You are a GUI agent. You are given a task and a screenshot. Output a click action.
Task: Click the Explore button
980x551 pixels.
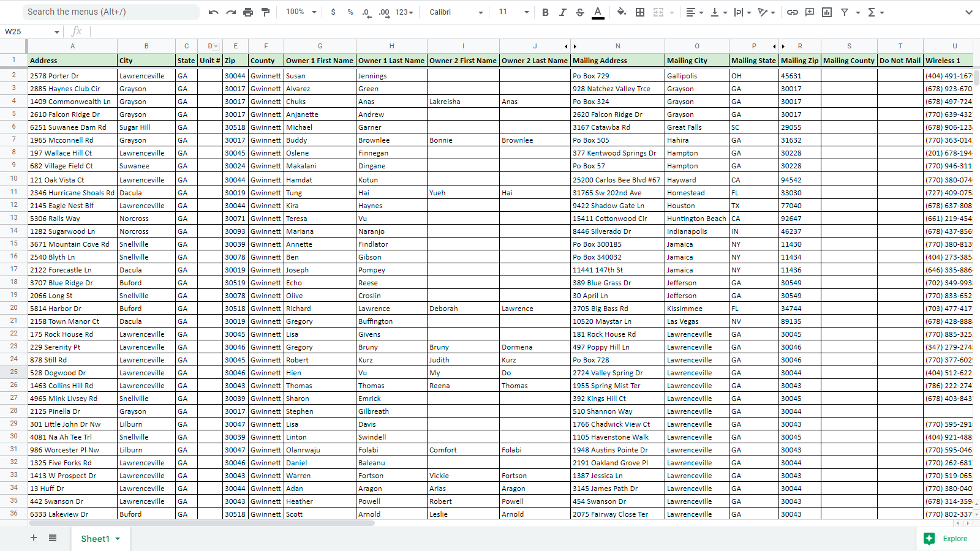(946, 539)
